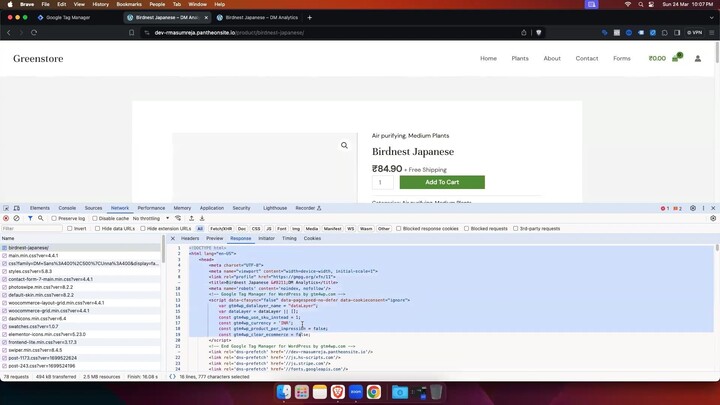Show the request Headers tab
Viewport: 720px width, 405px height.
coord(190,238)
